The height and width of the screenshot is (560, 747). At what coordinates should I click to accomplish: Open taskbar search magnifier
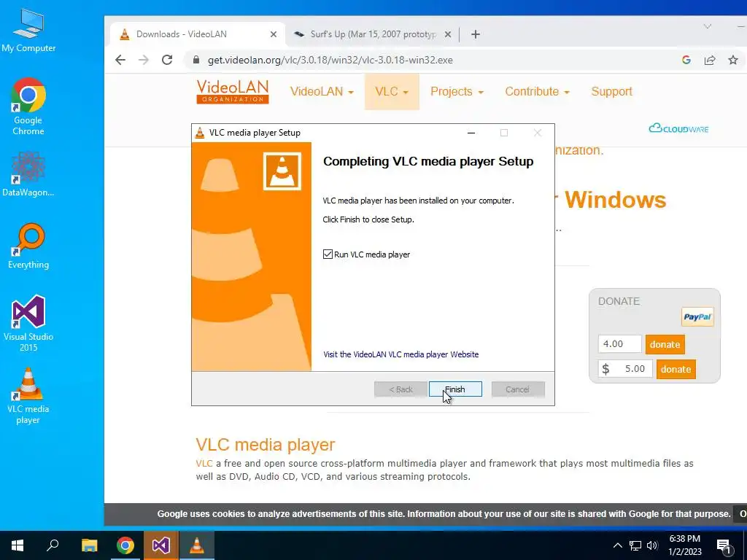pyautogui.click(x=53, y=545)
